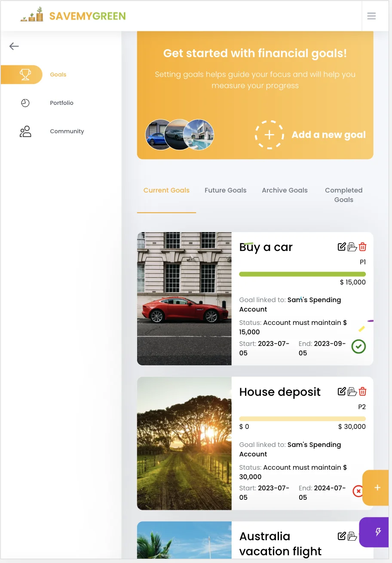Screen dimensions: 392x563
Task: Go to Community in the sidebar
Action: point(67,132)
